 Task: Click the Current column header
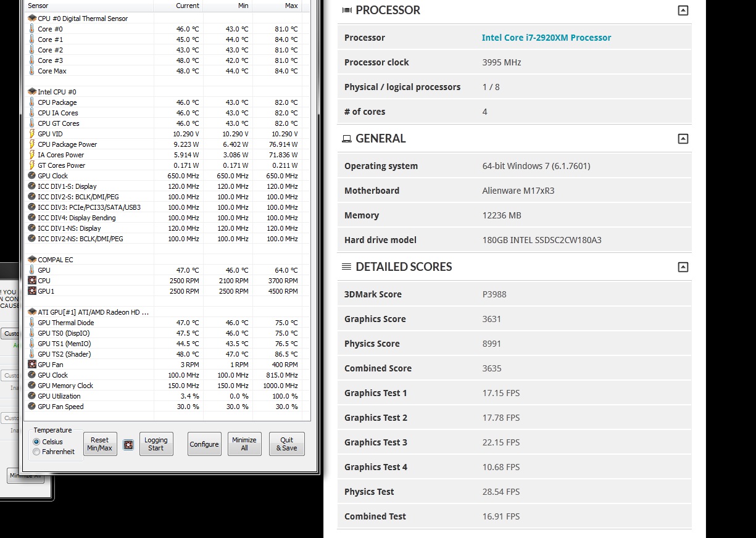point(178,6)
